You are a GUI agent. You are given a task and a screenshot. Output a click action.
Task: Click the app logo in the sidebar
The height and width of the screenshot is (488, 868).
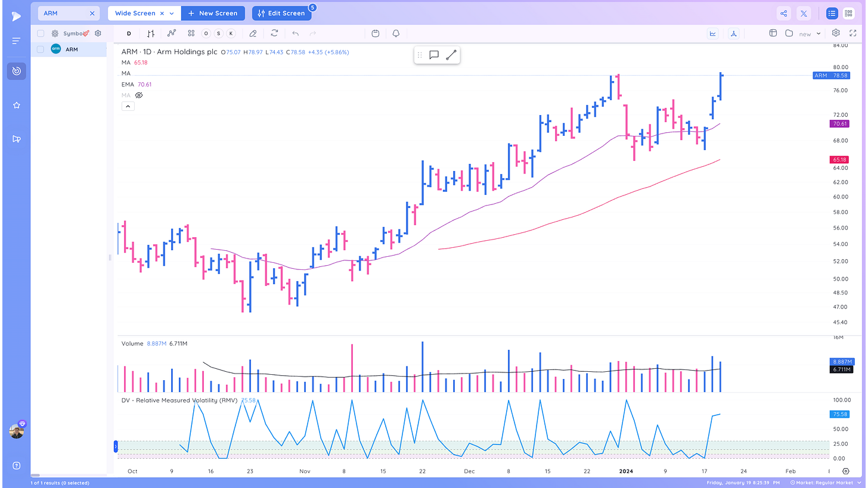click(x=16, y=16)
